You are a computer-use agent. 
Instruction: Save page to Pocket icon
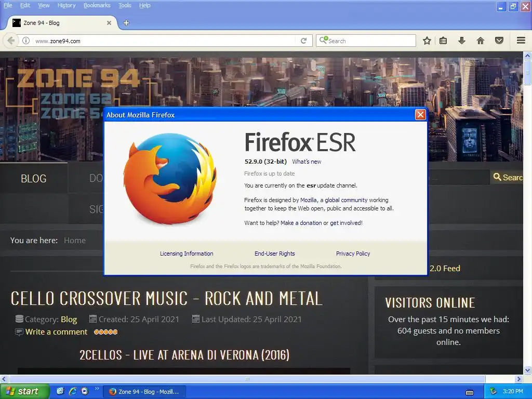(x=499, y=41)
